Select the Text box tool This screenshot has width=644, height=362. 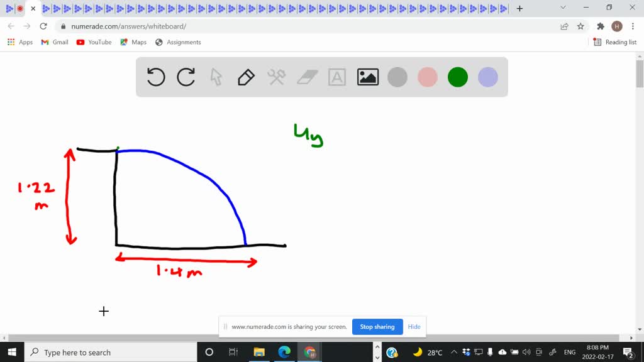337,77
